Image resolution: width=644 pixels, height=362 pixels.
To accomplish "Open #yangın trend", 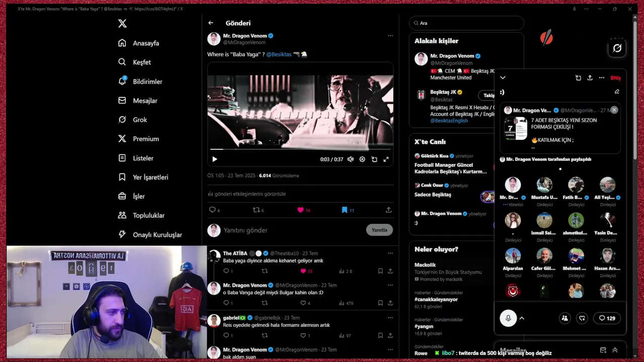I will click(424, 327).
